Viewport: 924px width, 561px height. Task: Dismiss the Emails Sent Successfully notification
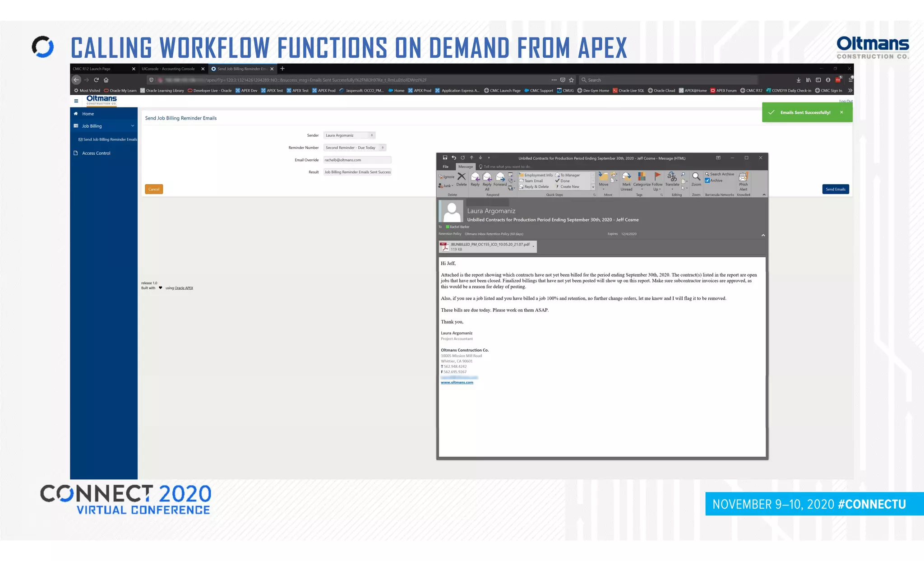pos(841,112)
